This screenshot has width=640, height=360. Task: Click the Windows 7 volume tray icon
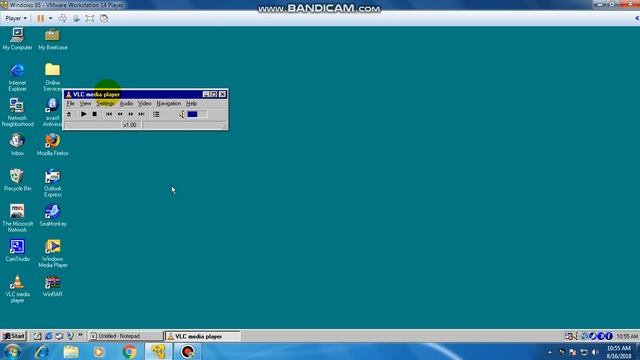pos(595,352)
